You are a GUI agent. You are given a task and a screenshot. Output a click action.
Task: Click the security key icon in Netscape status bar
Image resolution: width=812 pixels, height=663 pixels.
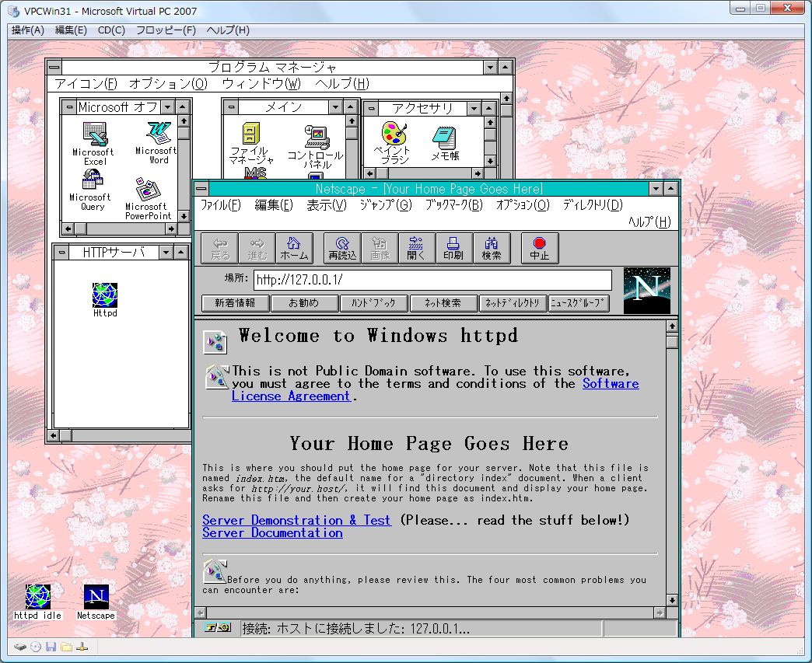(218, 628)
